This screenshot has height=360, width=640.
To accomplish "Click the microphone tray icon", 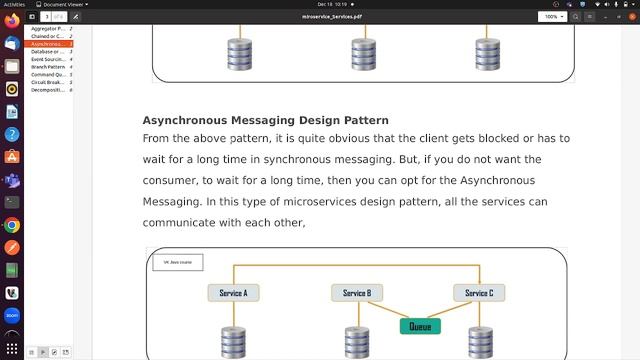I will [x=616, y=4].
